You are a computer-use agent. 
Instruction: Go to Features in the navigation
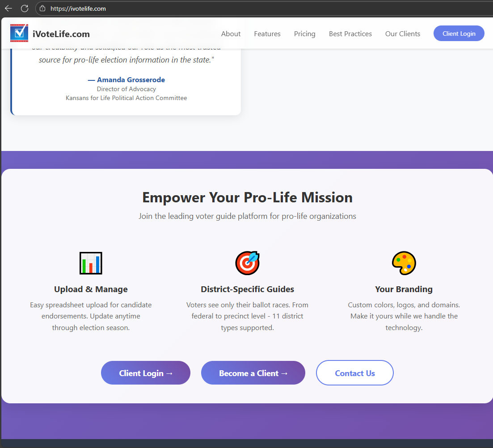267,34
